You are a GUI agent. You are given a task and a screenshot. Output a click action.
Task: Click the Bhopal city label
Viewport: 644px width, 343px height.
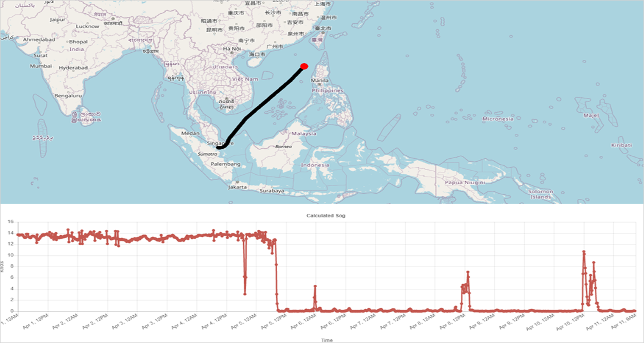[x=78, y=42]
